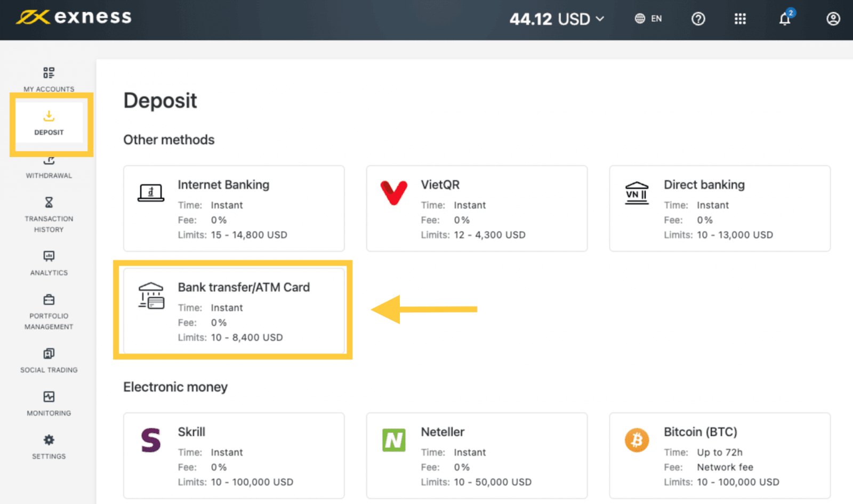Select the Bitcoin (BTC) title
The height and width of the screenshot is (504, 853).
point(700,432)
